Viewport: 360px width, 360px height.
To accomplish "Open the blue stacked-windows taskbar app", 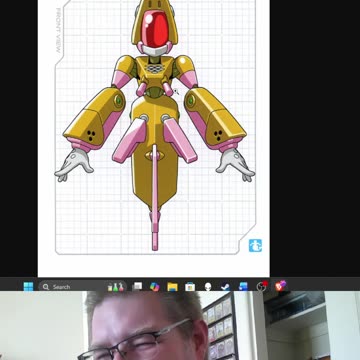I will (243, 286).
